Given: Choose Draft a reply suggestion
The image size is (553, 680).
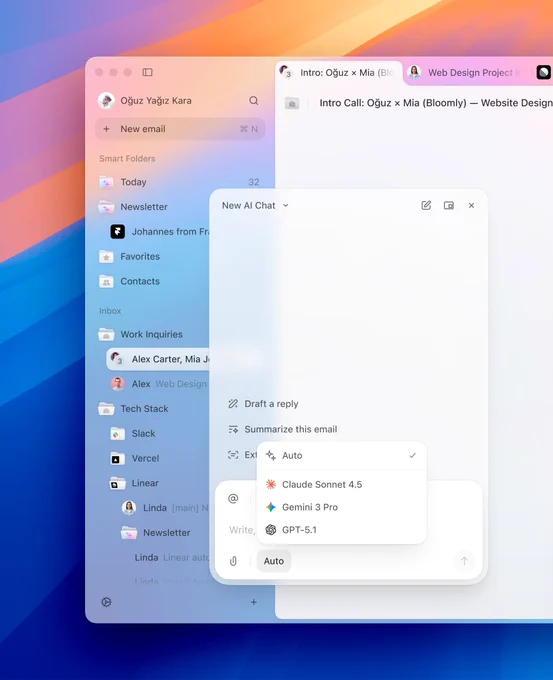Looking at the screenshot, I should (x=263, y=404).
